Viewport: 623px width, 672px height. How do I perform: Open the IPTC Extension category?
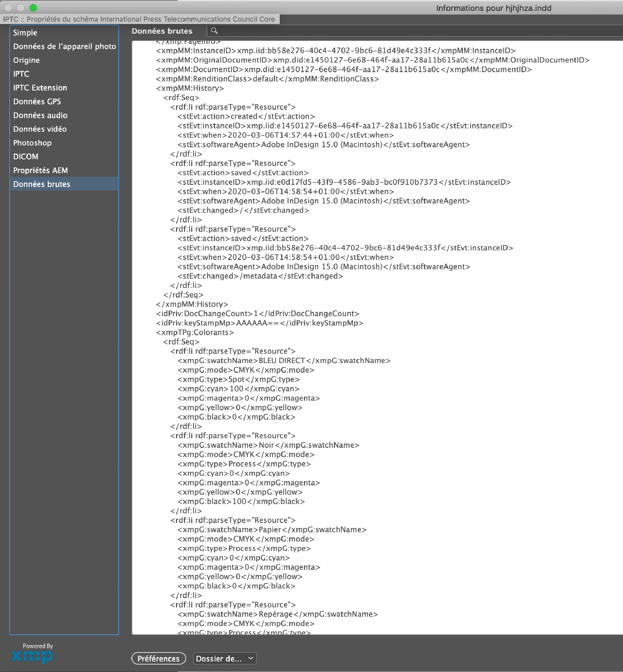click(x=40, y=88)
